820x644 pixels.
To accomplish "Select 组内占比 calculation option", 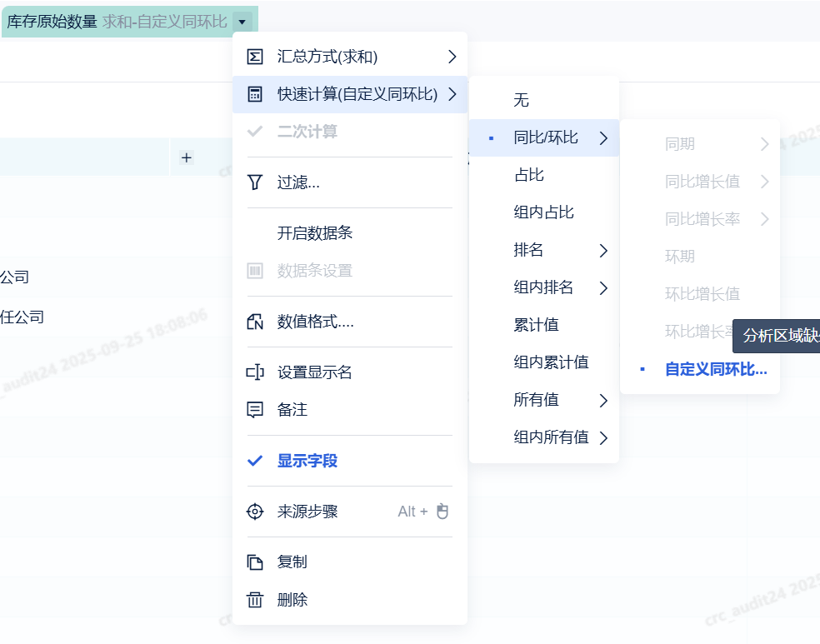I will [x=544, y=212].
